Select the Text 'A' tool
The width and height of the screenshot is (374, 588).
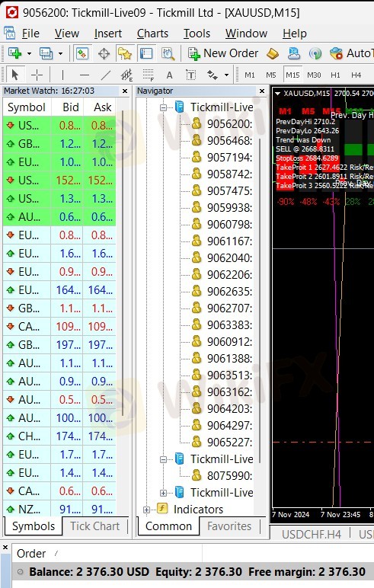pos(170,75)
